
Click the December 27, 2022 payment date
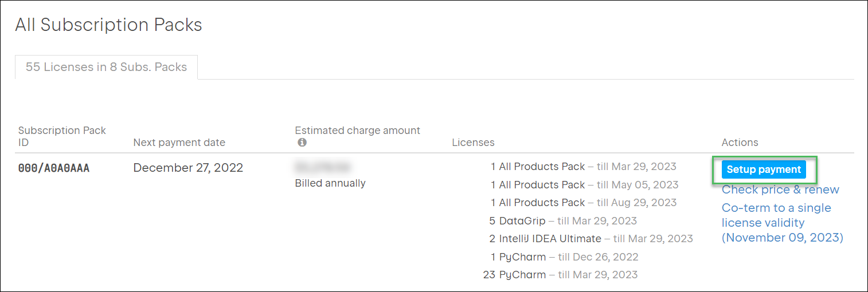[x=188, y=168]
